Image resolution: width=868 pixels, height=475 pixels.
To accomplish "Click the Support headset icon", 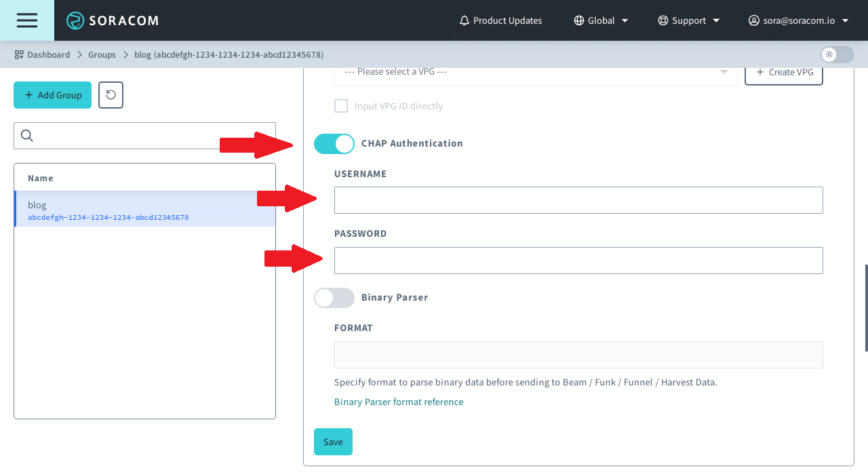I will pyautogui.click(x=663, y=20).
